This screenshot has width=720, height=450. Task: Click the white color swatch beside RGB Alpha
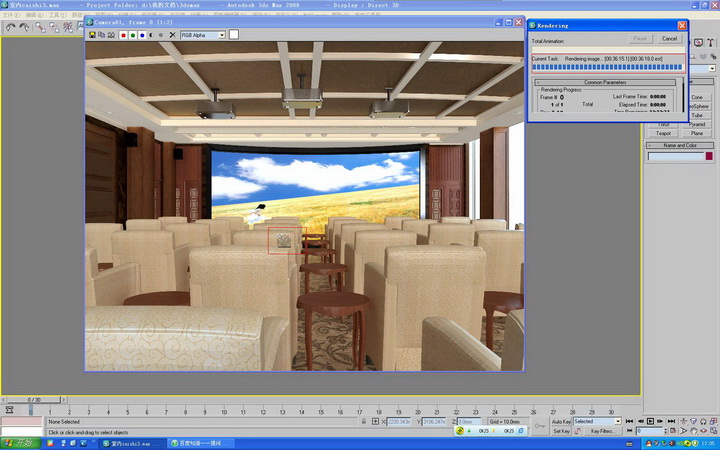tap(234, 35)
